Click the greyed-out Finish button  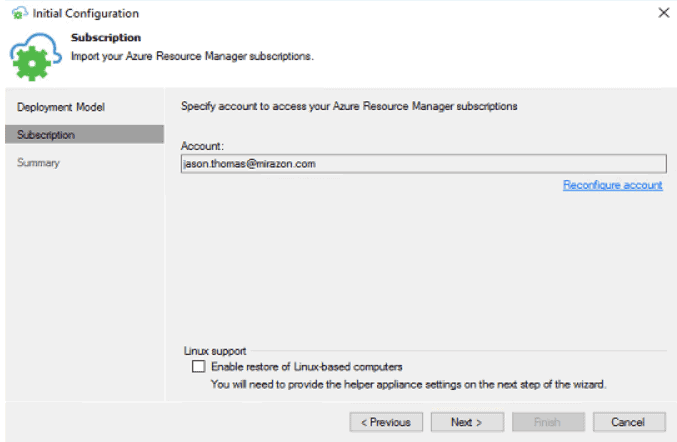click(x=548, y=422)
